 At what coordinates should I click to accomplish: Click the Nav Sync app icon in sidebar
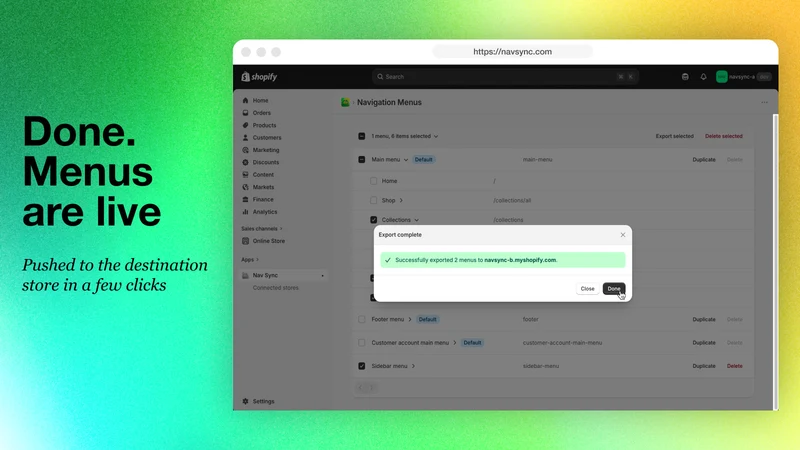coord(245,276)
